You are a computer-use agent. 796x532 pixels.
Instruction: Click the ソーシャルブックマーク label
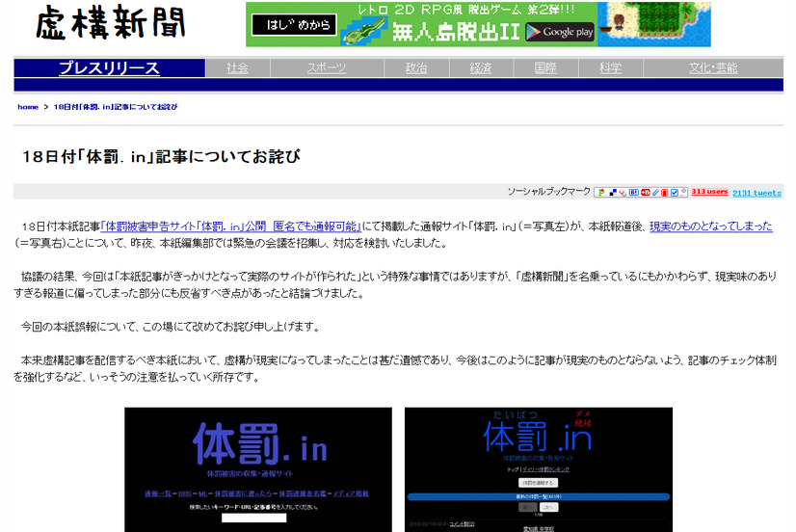(548, 192)
